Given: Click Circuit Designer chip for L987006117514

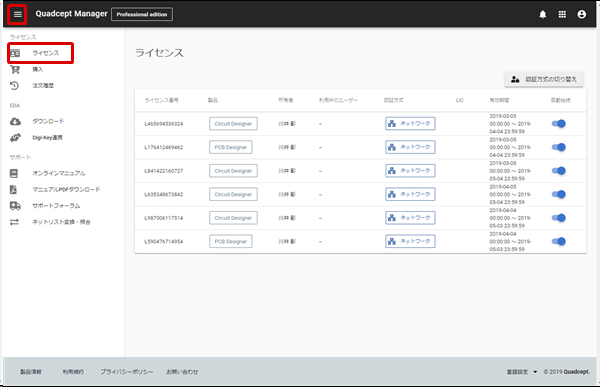Looking at the screenshot, I should pyautogui.click(x=233, y=218).
